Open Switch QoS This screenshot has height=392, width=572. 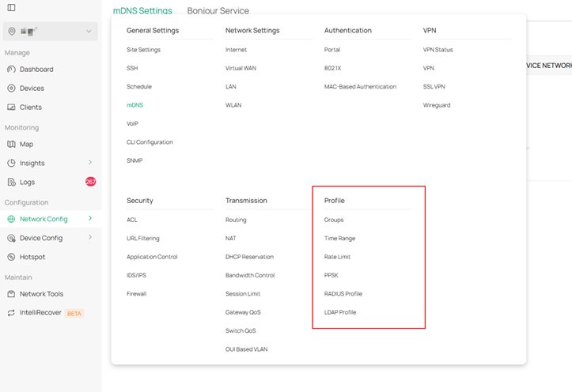coord(241,331)
